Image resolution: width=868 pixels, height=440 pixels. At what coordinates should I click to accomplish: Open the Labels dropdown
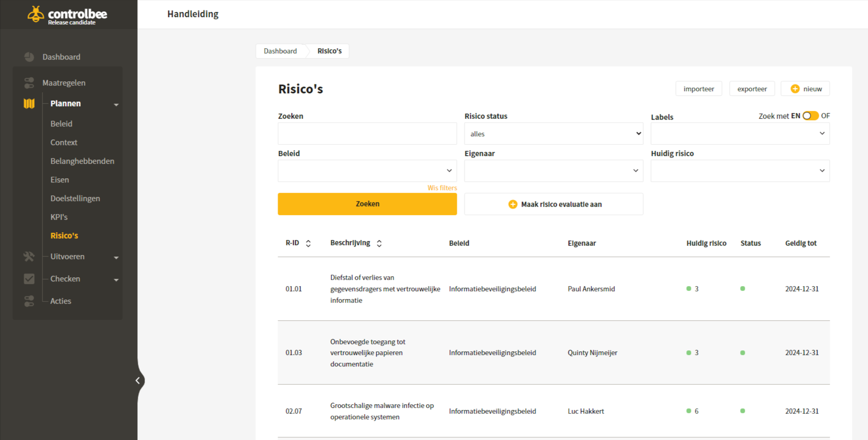tap(740, 134)
